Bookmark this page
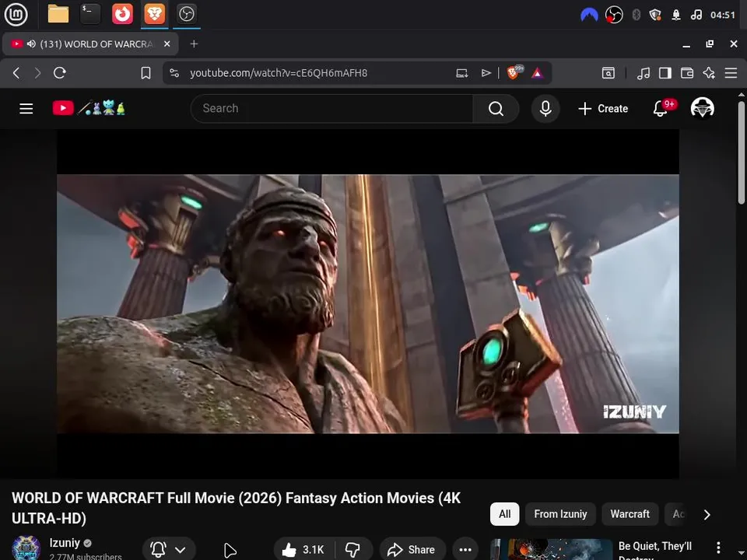The height and width of the screenshot is (560, 747). pyautogui.click(x=146, y=73)
